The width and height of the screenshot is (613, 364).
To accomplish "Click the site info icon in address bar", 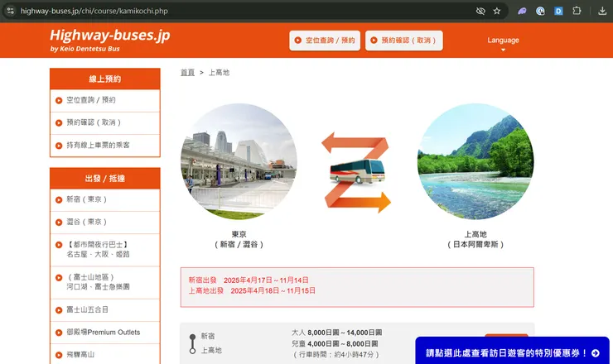I will 11,11.
